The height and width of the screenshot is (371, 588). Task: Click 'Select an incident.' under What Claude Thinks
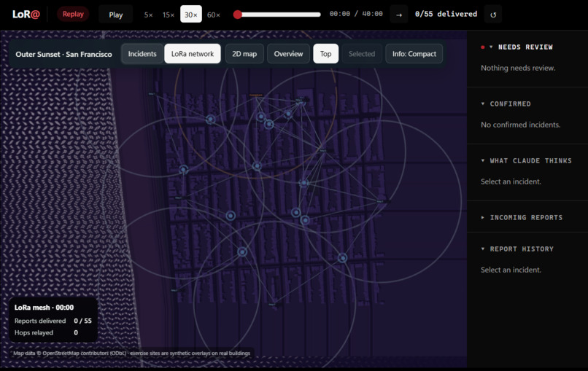[x=511, y=181]
